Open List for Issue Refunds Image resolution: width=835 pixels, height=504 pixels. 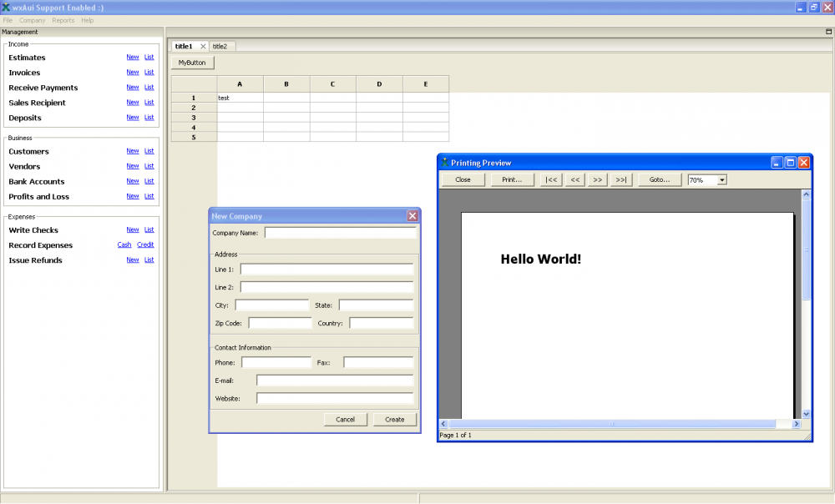point(149,260)
